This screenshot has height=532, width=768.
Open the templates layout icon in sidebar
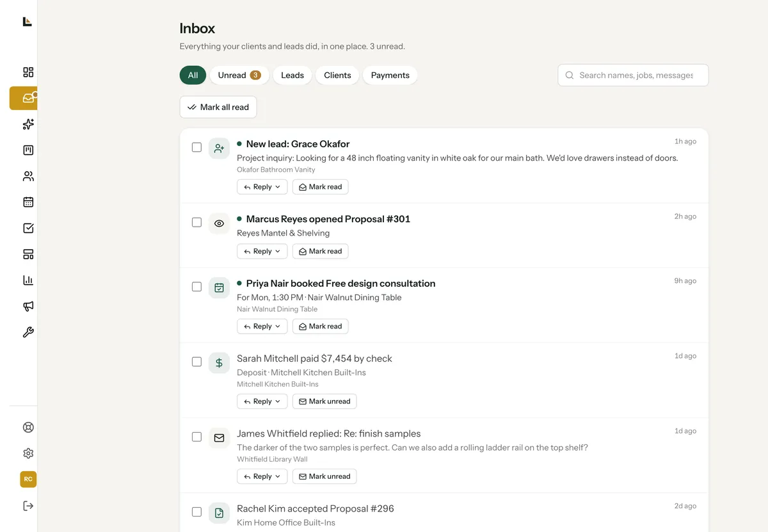click(x=28, y=254)
